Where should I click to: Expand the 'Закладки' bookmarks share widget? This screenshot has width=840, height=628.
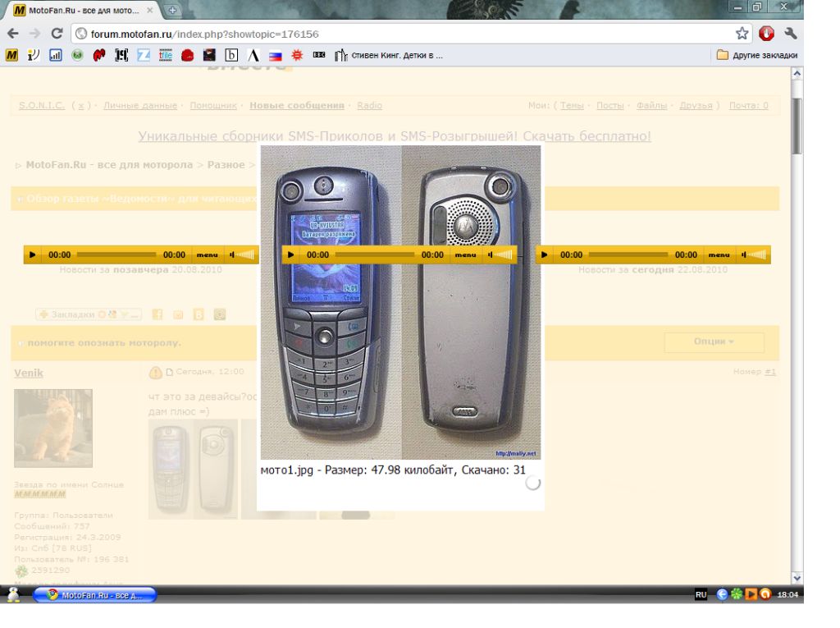[89, 314]
